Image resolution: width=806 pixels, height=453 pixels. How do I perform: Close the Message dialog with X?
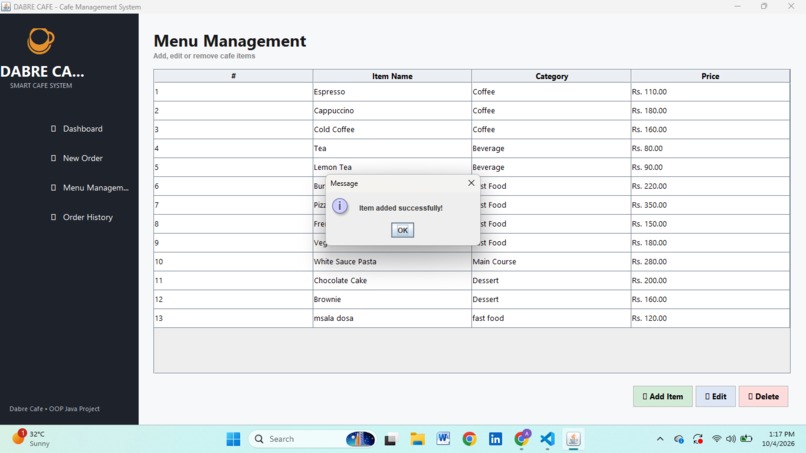pyautogui.click(x=471, y=183)
